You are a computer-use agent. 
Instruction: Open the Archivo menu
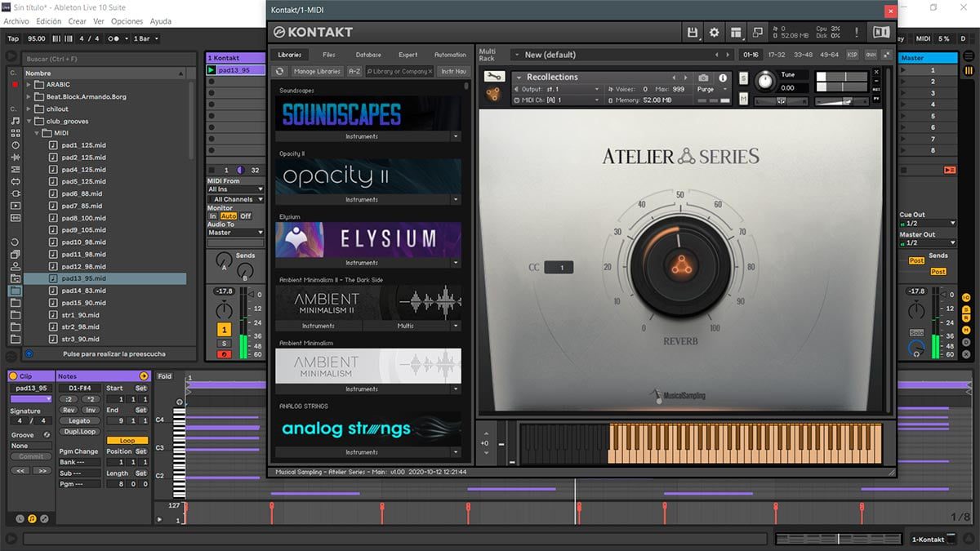16,21
